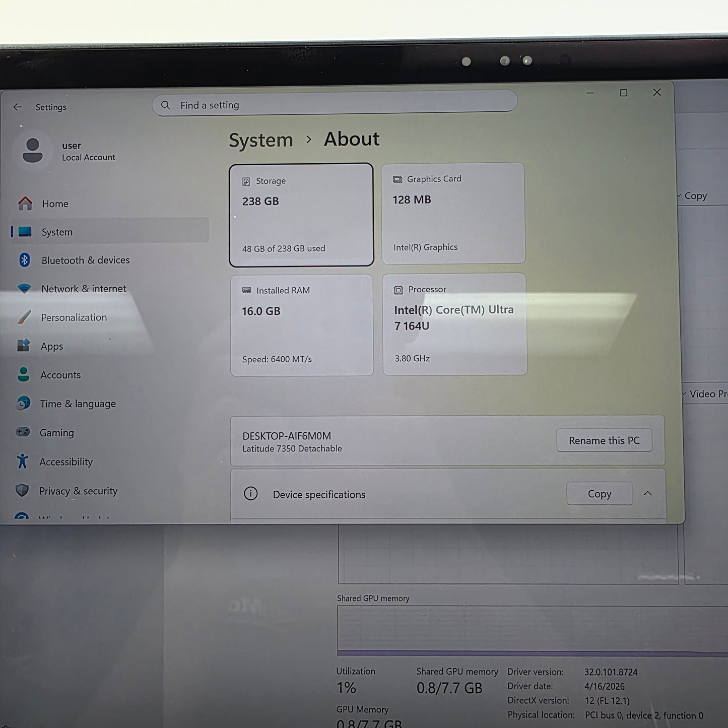The width and height of the screenshot is (728, 728).
Task: Navigate to Apps settings
Action: point(110,346)
